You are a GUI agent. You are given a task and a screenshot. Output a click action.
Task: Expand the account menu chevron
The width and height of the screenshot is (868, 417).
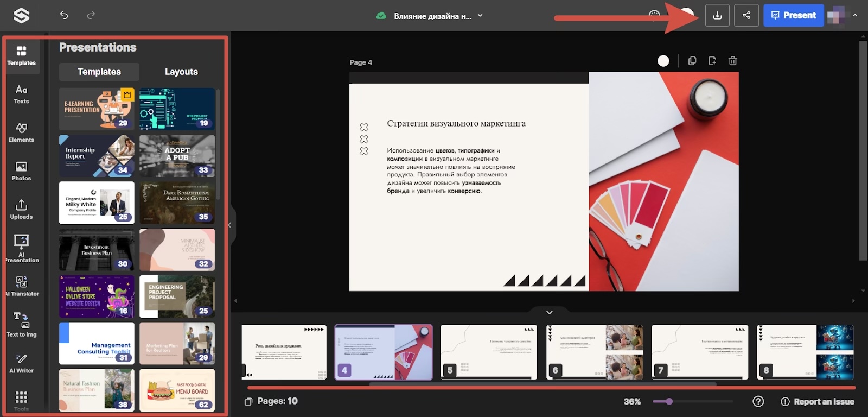[x=855, y=16]
